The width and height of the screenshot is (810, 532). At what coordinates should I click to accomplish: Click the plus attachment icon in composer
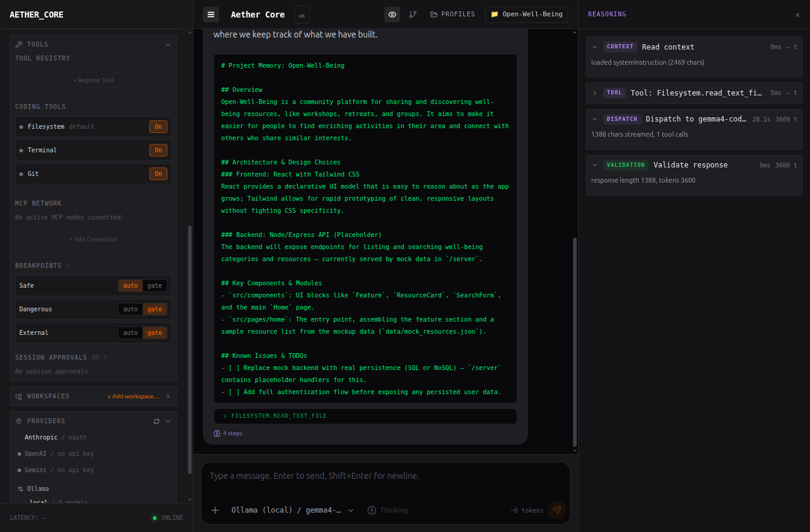(x=215, y=510)
